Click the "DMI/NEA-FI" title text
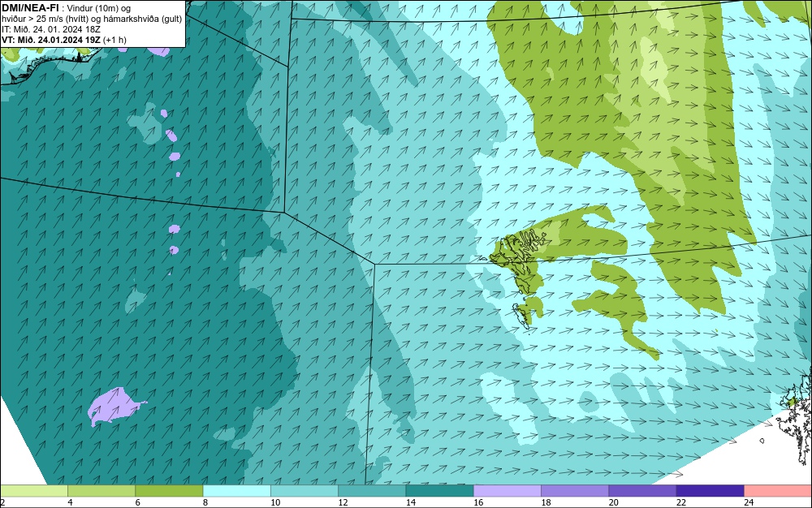Screen dimensions: 812x508 30,8
